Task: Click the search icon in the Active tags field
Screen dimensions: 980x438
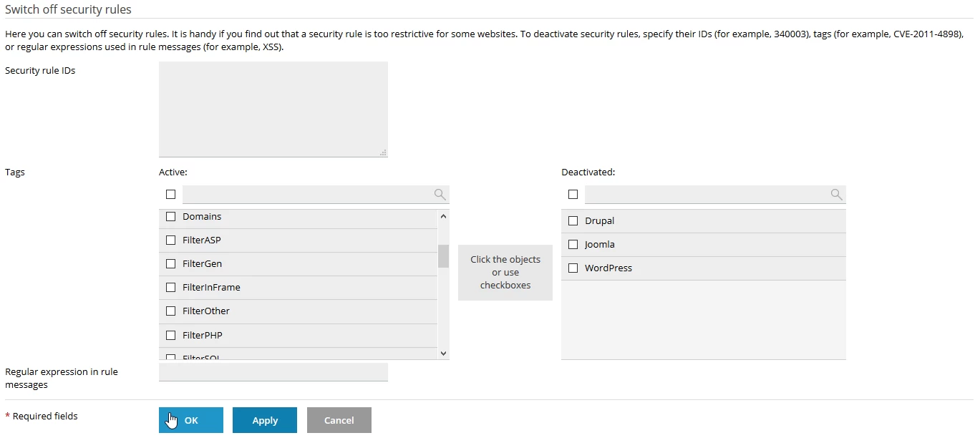Action: point(440,194)
